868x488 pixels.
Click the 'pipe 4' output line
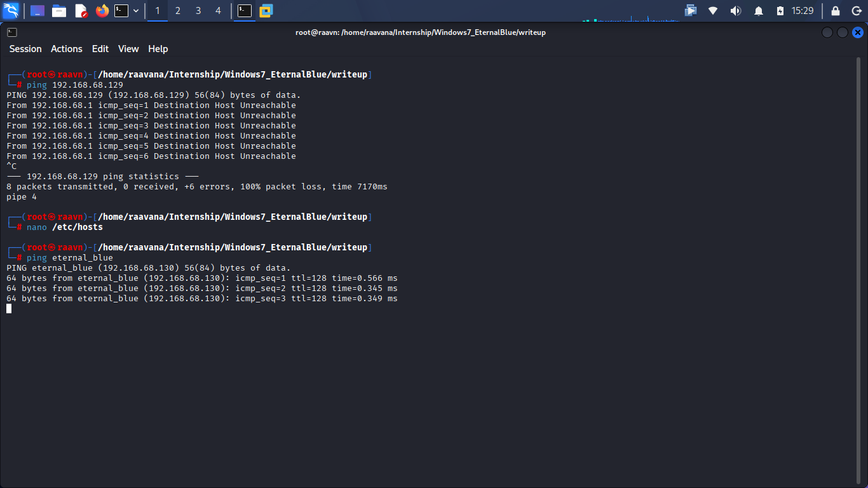pyautogui.click(x=22, y=197)
